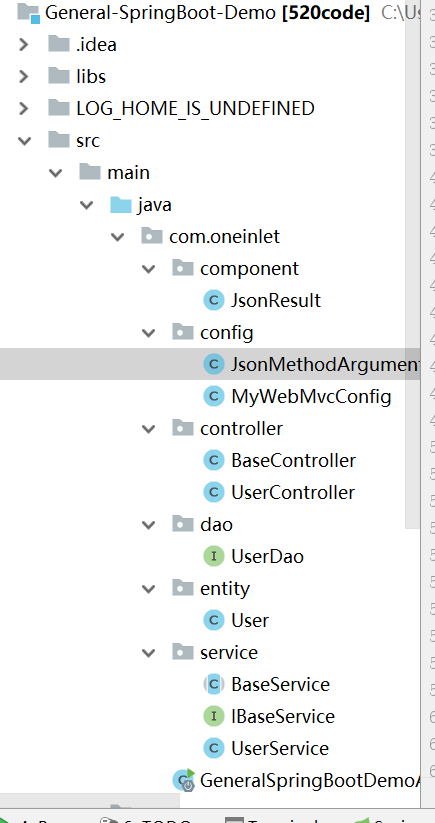Select the LOG_HOME_IS_UNDEFINED folder
The width and height of the screenshot is (435, 823).
[x=195, y=109]
